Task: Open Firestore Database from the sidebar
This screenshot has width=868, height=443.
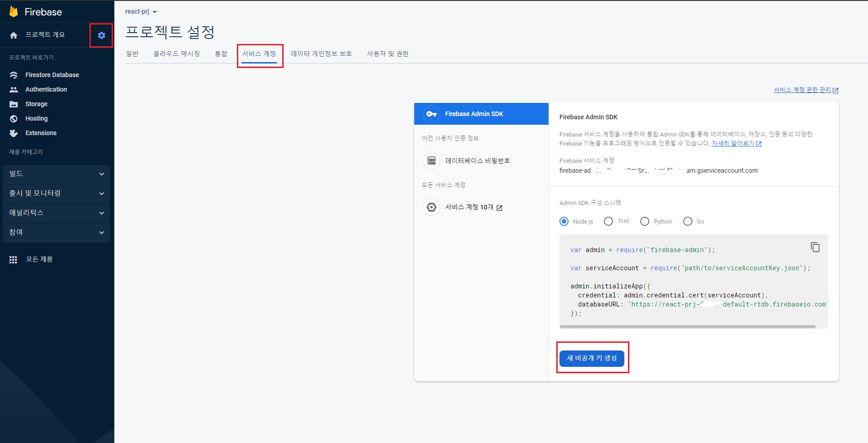Action: [x=52, y=75]
